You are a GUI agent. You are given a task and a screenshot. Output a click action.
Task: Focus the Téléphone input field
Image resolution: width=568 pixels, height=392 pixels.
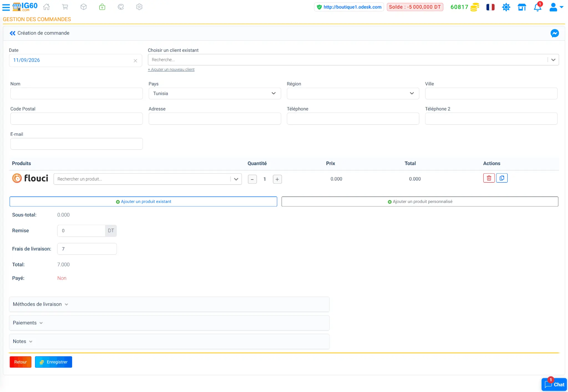(x=353, y=119)
